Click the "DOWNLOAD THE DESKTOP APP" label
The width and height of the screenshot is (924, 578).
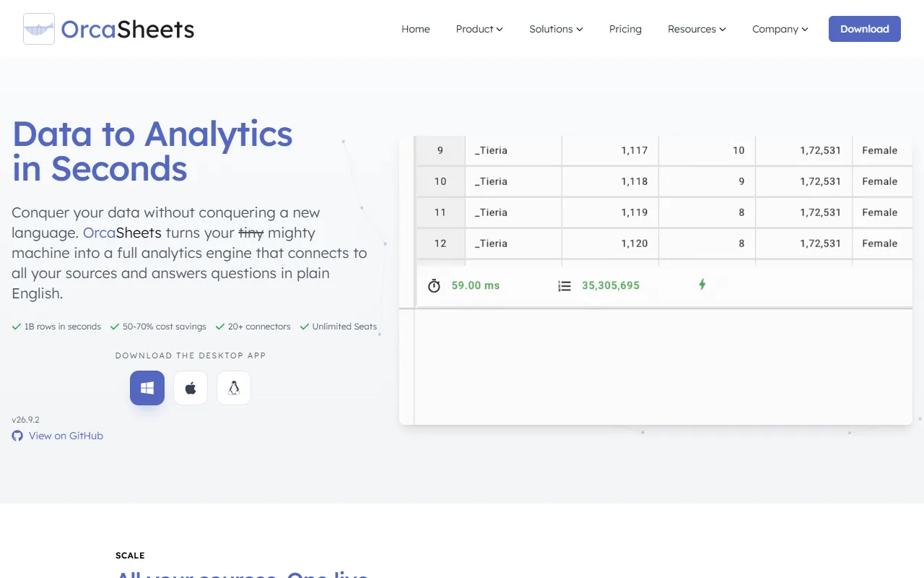pos(191,355)
